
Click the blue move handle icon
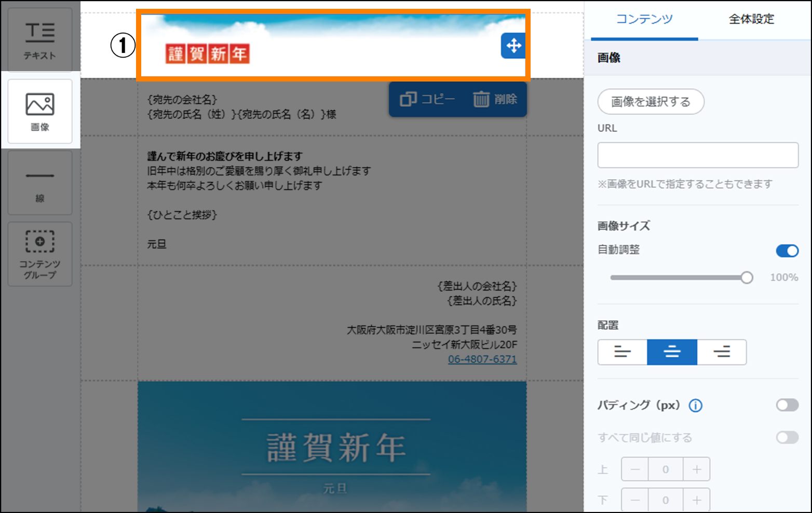click(x=513, y=46)
